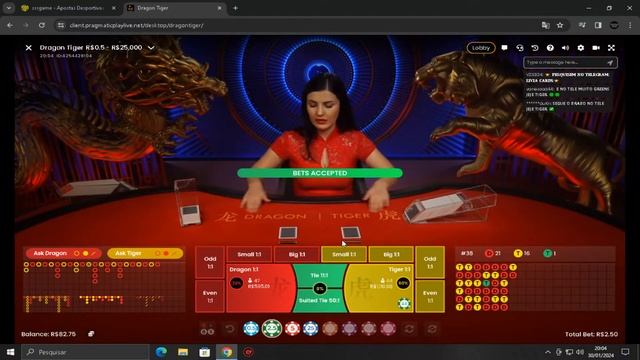Open a new browser tab
Image resolution: width=640 pixels, height=360 pixels.
[x=236, y=8]
